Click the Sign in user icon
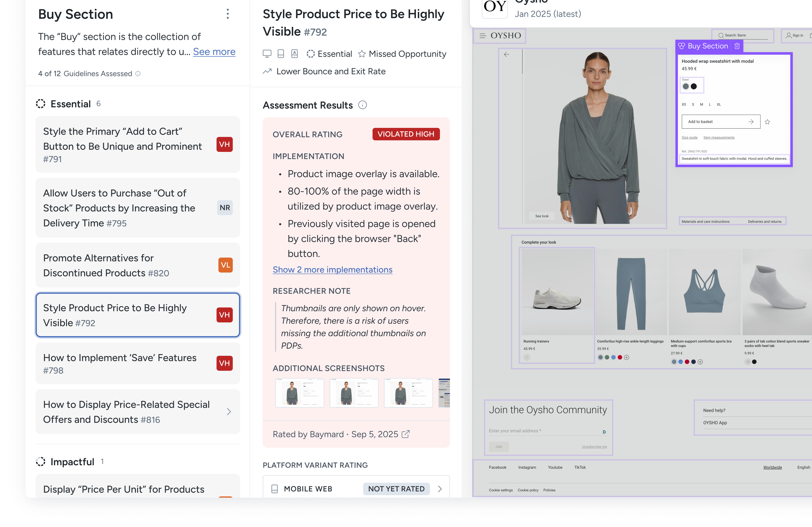The width and height of the screenshot is (812, 527). [789, 35]
